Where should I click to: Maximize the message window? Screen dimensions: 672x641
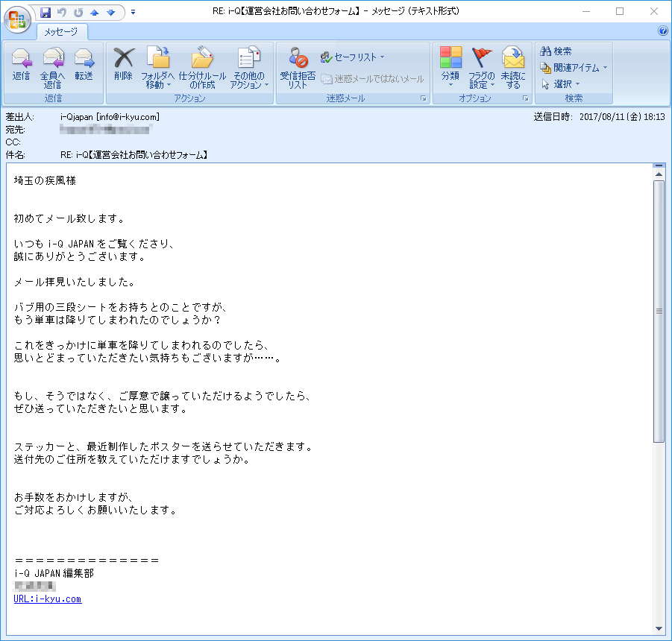tap(620, 12)
